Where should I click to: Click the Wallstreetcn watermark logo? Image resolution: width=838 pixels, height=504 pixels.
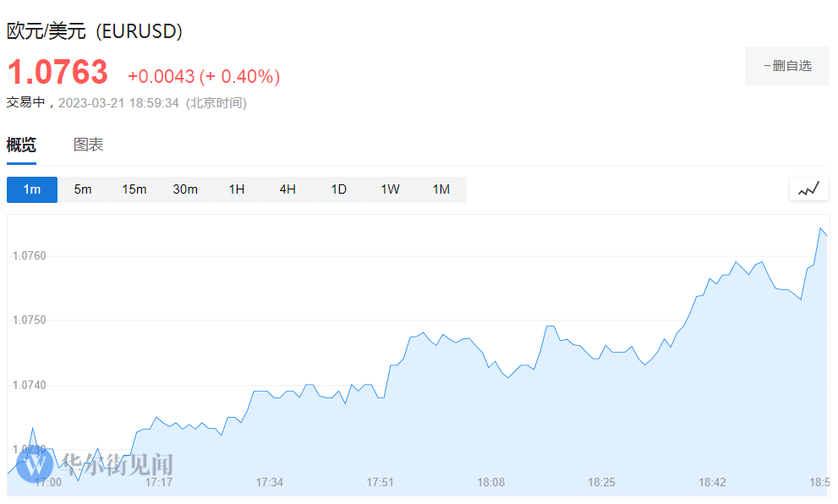click(x=100, y=464)
